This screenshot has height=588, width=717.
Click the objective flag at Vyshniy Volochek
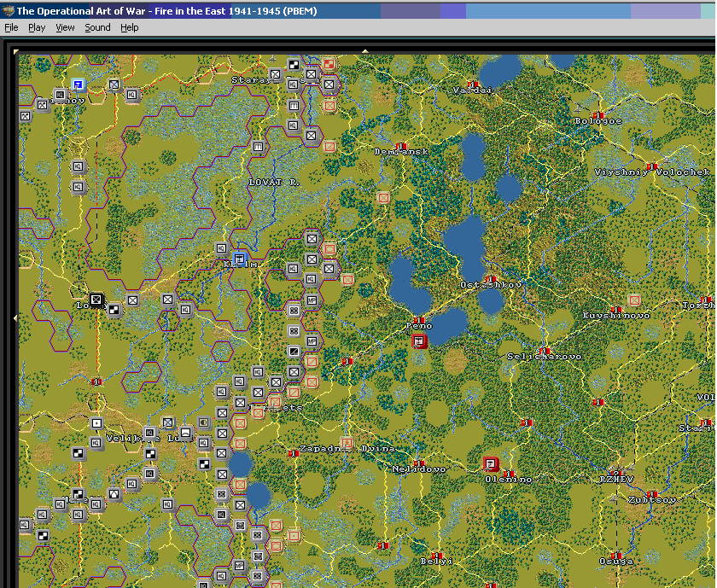651,166
